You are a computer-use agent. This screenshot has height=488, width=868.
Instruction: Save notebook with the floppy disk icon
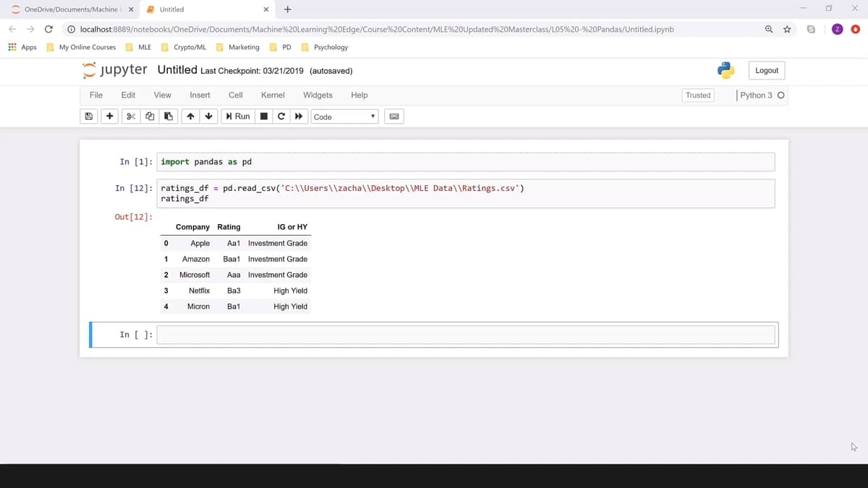click(x=89, y=116)
